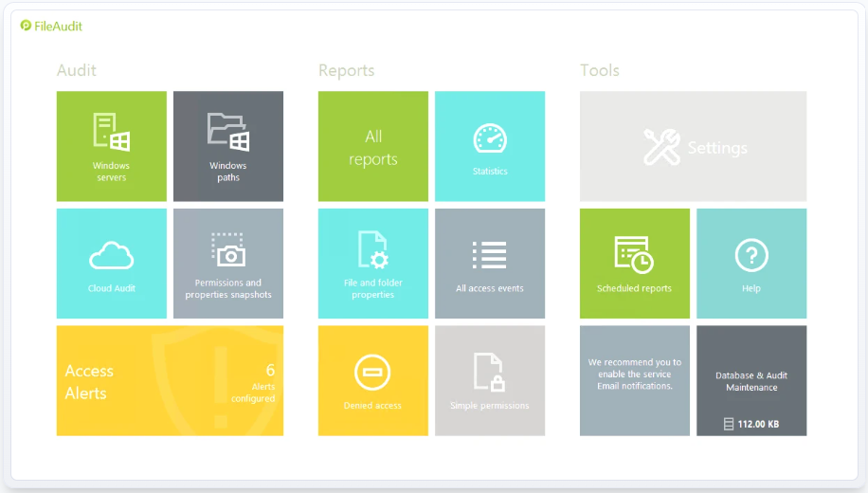This screenshot has height=493, width=868.
Task: Click File and folder properties gear icon
Action: point(372,250)
